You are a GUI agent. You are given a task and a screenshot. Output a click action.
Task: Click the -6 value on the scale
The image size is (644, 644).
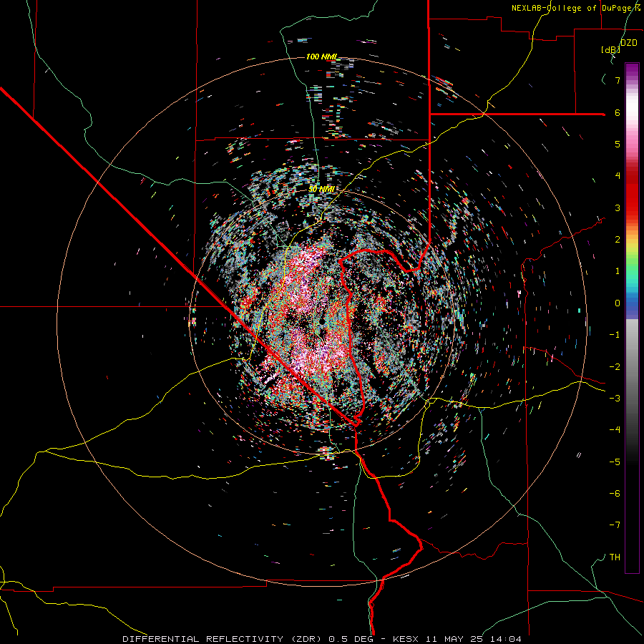coord(615,493)
